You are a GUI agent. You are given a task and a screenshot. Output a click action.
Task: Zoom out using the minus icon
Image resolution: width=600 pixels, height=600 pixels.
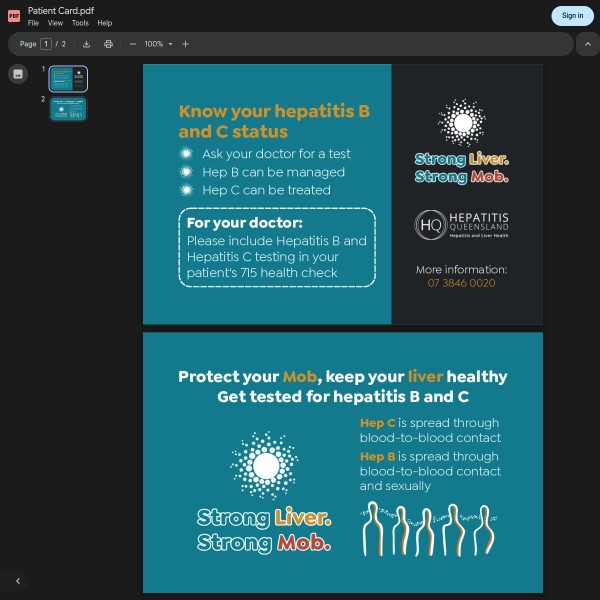click(132, 44)
